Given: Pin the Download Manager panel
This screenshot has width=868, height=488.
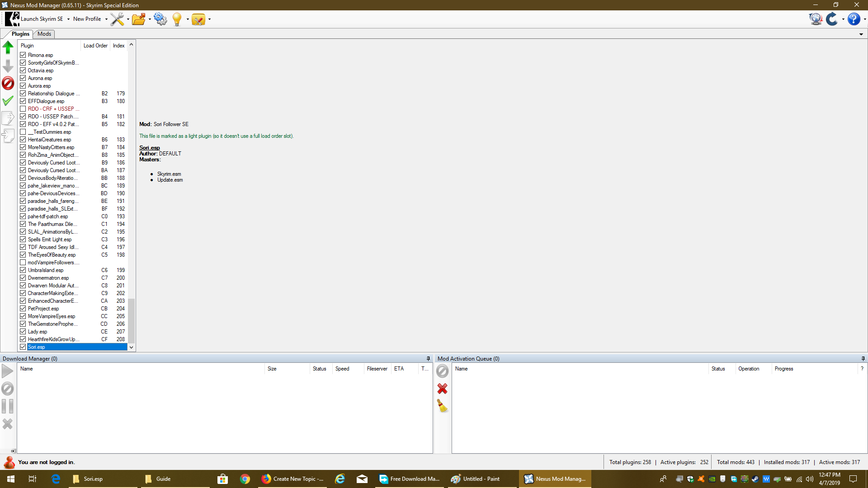Looking at the screenshot, I should [x=428, y=358].
